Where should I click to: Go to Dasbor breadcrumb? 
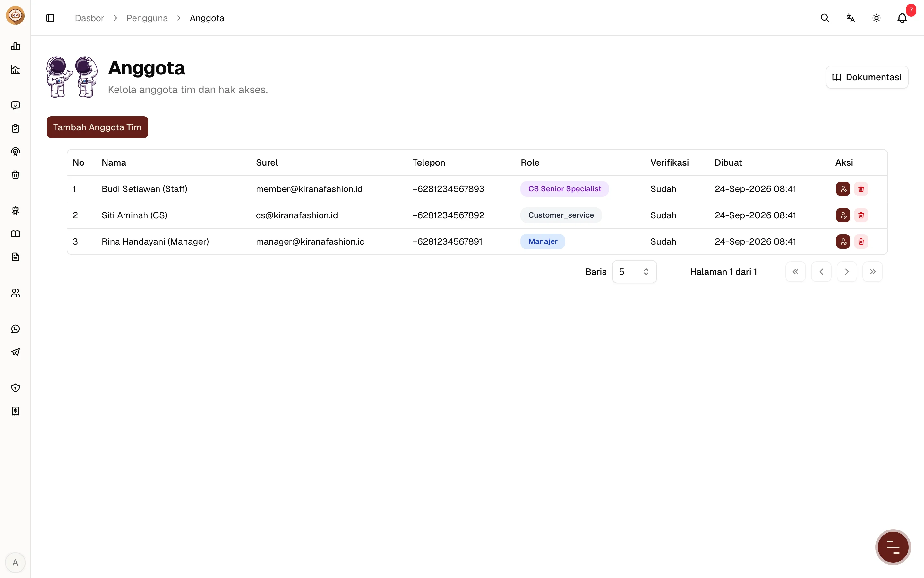click(x=89, y=18)
